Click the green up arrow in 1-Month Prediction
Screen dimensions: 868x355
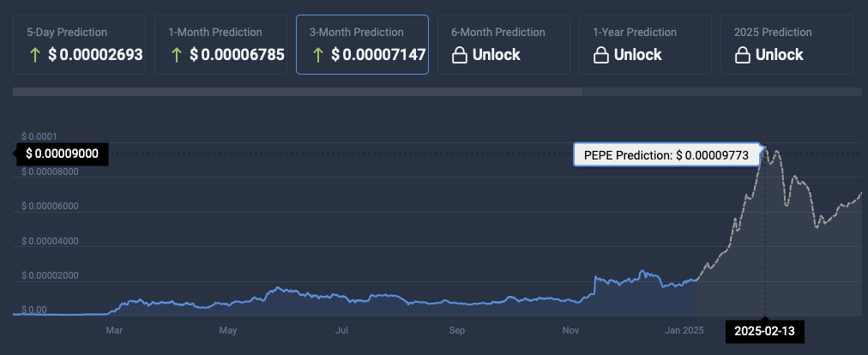[x=177, y=55]
